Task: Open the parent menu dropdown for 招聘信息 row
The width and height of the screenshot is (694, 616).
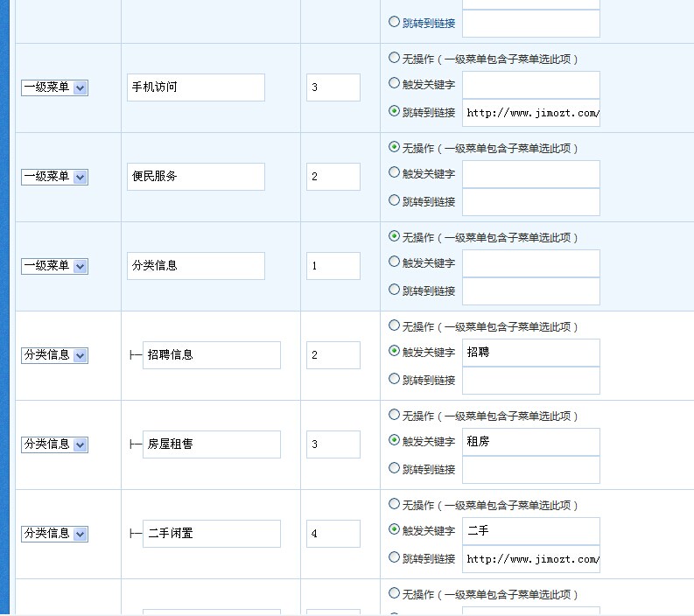Action: coord(54,355)
